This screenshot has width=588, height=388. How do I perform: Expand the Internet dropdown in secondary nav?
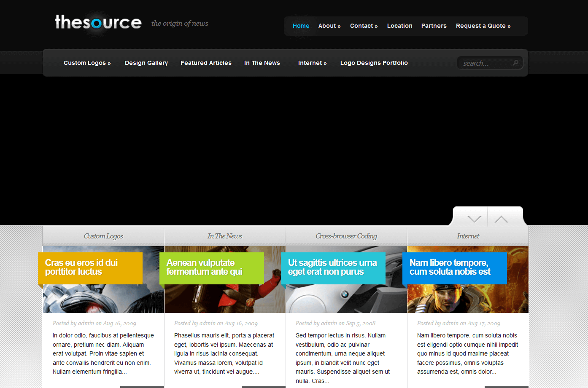pyautogui.click(x=312, y=62)
